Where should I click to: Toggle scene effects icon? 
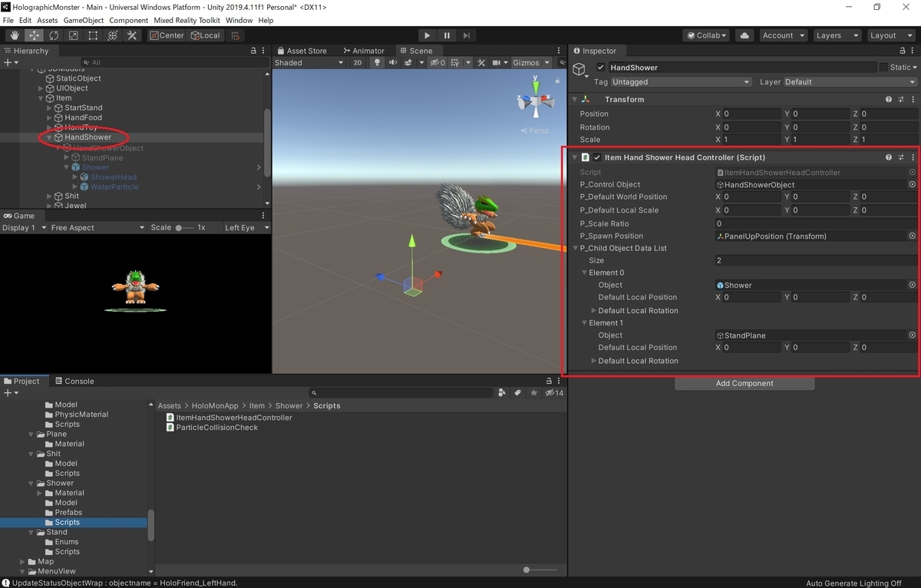[x=409, y=63]
